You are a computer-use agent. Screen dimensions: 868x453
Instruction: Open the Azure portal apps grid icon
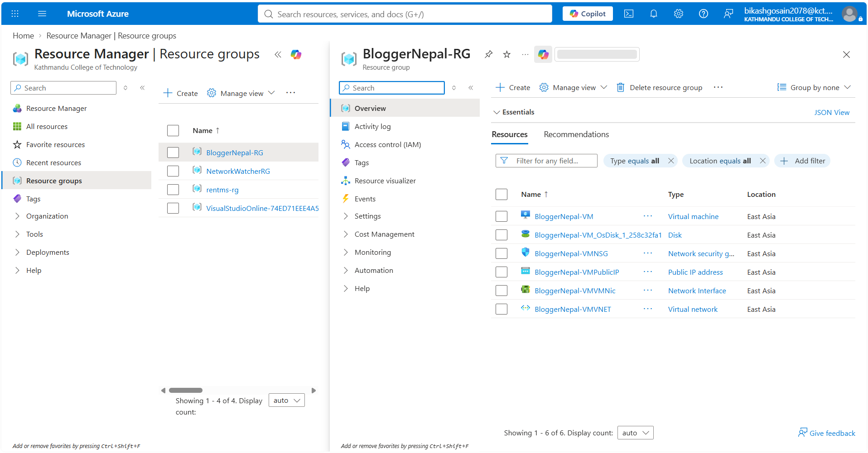15,14
